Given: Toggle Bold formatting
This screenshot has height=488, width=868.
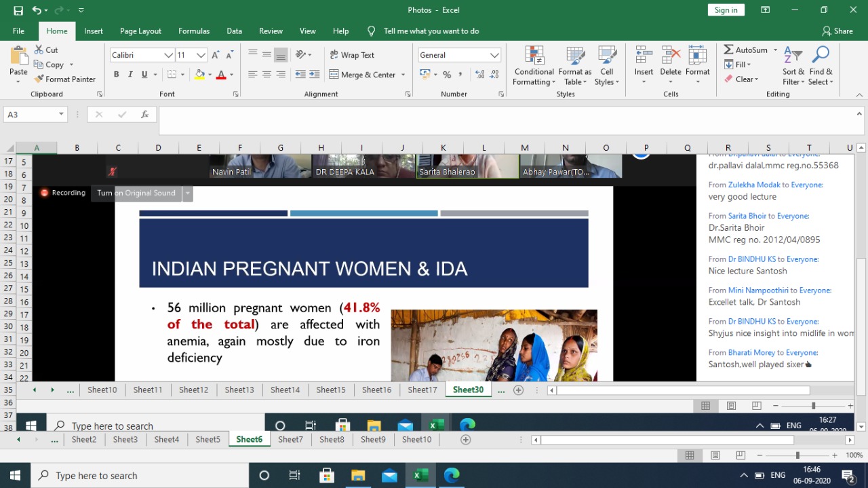Looking at the screenshot, I should 116,75.
